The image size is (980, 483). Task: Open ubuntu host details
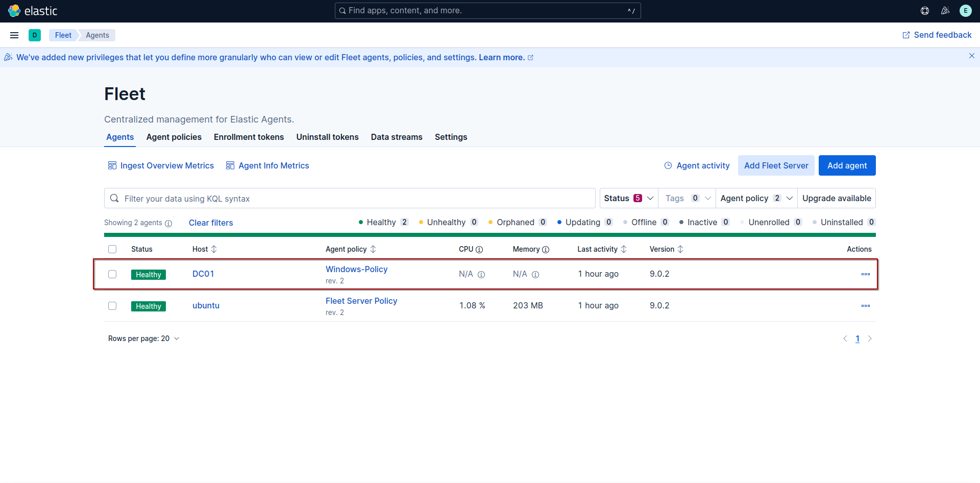coord(206,305)
